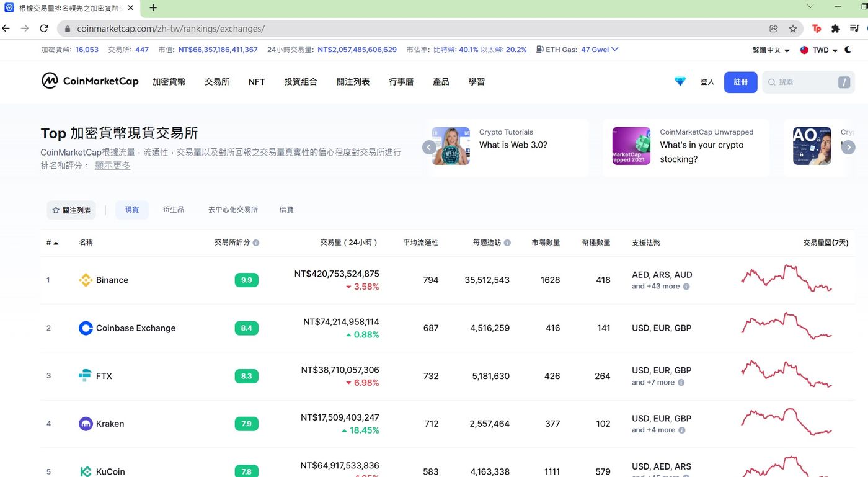The image size is (868, 477).
Task: Click the 登入 login link
Action: point(707,82)
